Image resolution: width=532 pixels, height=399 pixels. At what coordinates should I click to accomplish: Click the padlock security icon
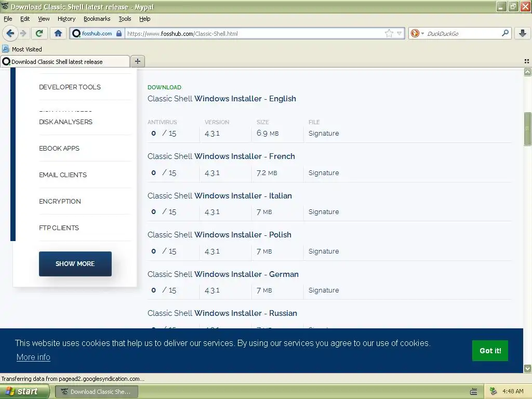coord(119,33)
